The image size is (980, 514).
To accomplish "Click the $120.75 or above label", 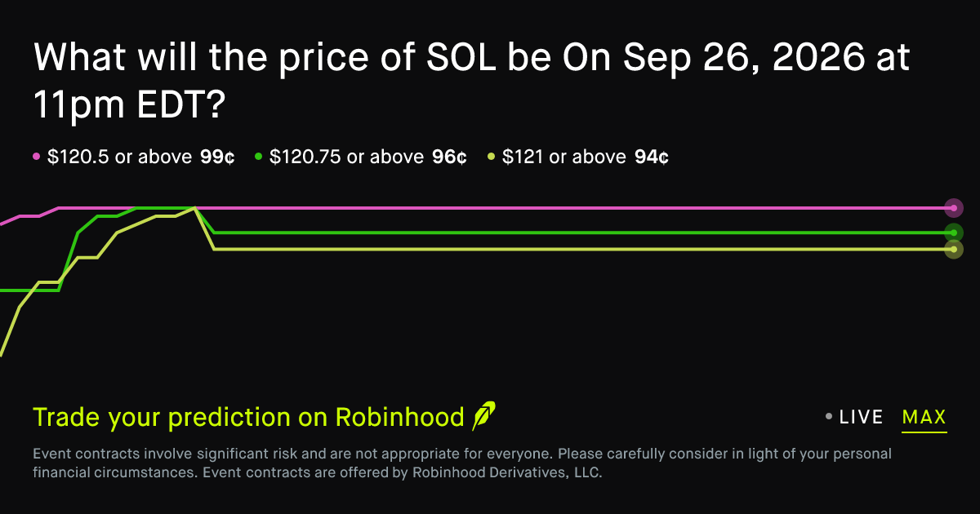I will pyautogui.click(x=347, y=157).
